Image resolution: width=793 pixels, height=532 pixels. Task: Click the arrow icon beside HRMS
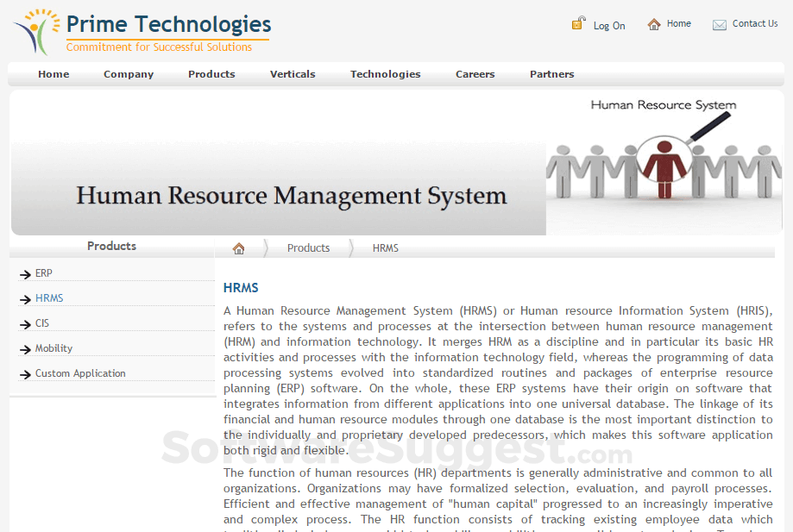(24, 298)
